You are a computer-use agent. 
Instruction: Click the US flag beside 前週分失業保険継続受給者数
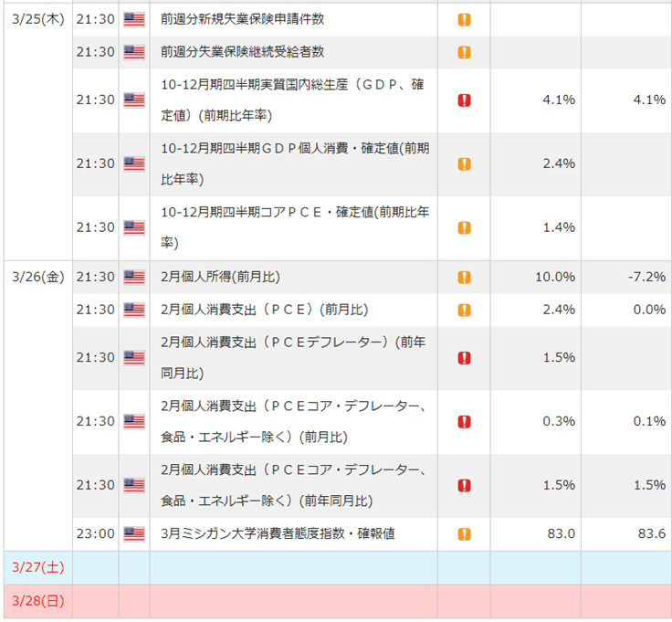click(x=134, y=52)
